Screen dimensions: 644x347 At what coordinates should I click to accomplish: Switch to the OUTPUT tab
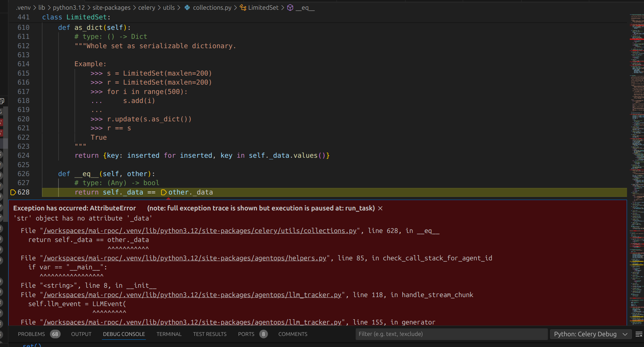[x=81, y=334]
